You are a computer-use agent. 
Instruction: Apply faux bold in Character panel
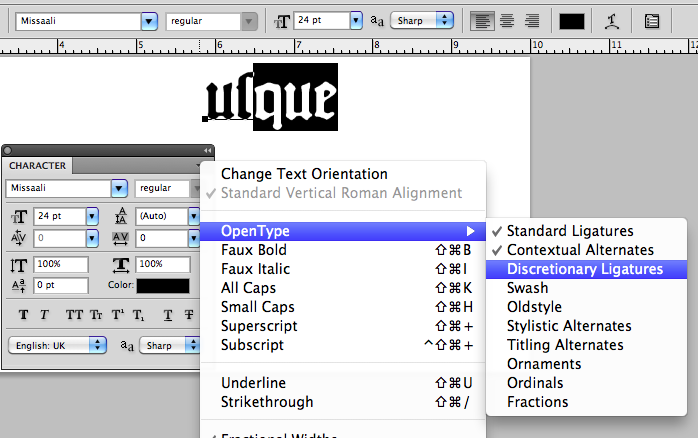pyautogui.click(x=25, y=314)
